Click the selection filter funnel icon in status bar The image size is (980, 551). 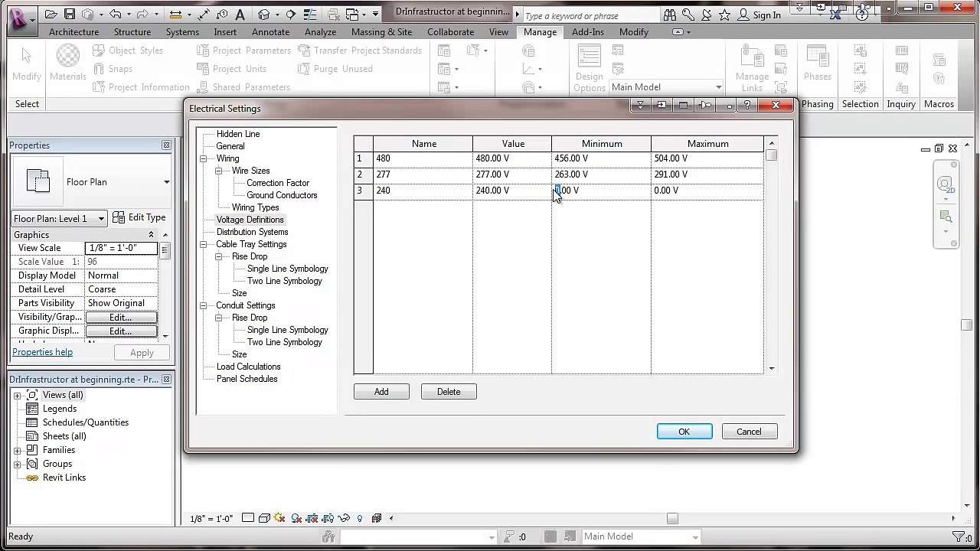coord(958,537)
